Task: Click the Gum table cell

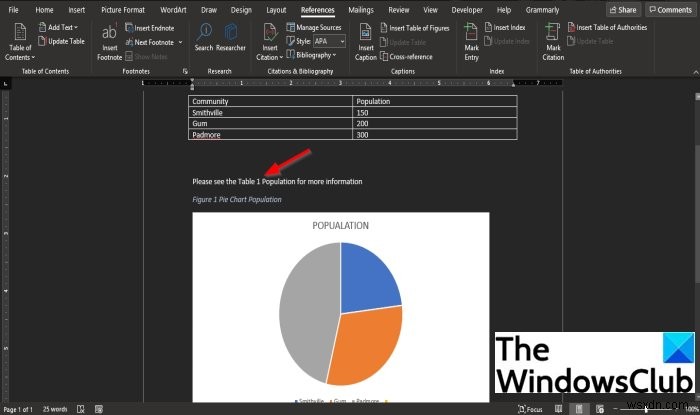Action: (x=270, y=123)
